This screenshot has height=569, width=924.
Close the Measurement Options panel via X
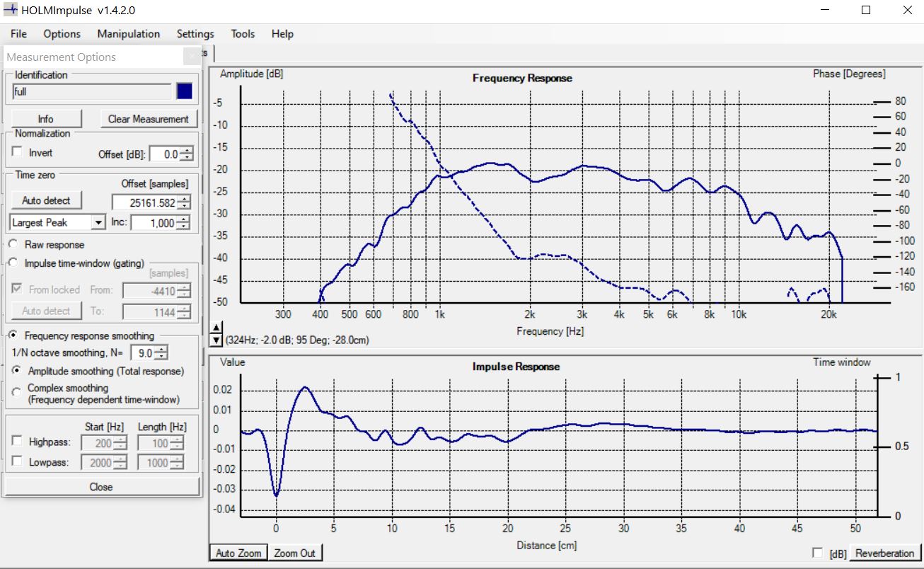(192, 57)
